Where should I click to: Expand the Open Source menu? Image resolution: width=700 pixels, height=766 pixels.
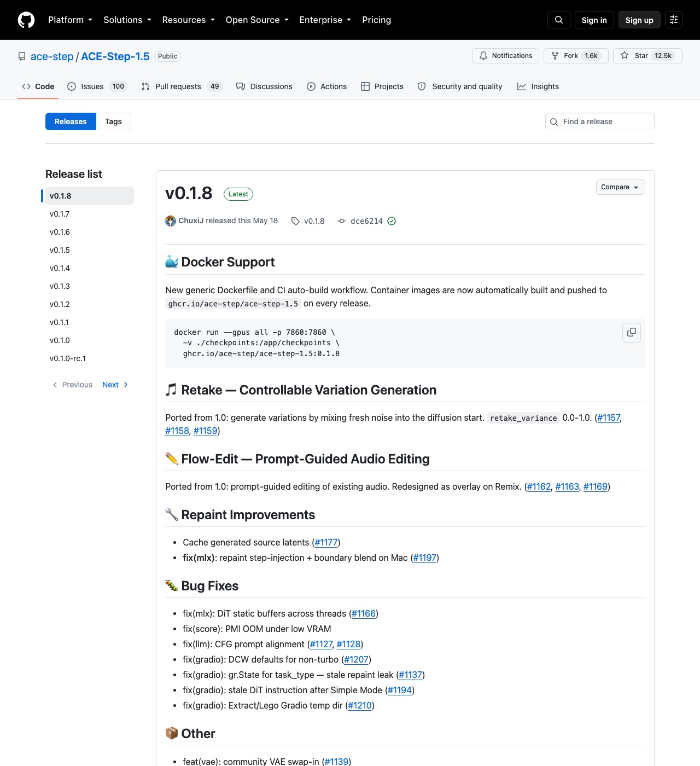coord(256,20)
